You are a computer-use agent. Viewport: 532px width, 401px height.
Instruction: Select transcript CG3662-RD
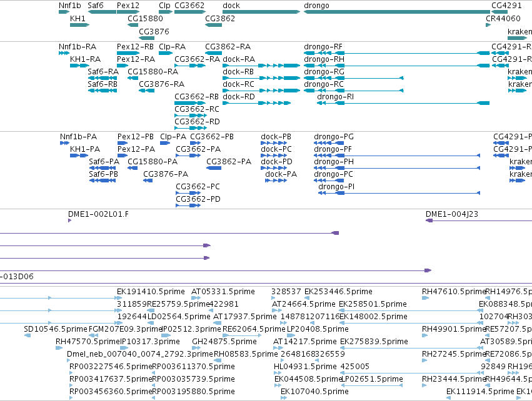pos(191,128)
